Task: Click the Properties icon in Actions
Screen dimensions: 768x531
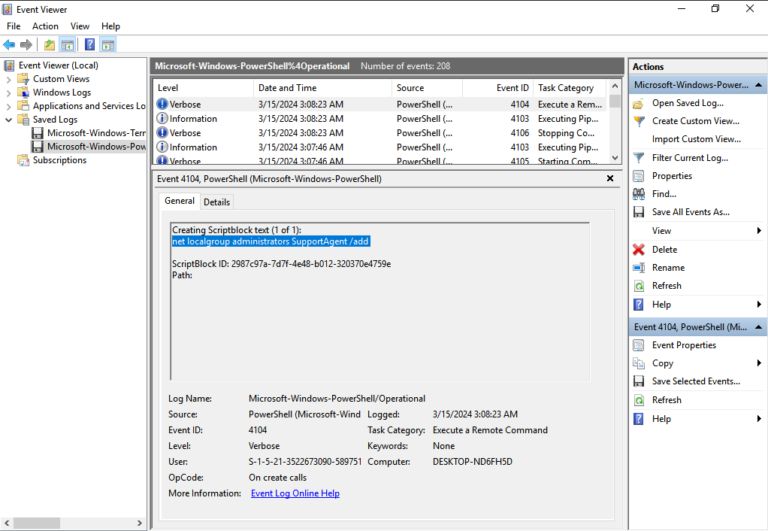Action: pos(639,176)
